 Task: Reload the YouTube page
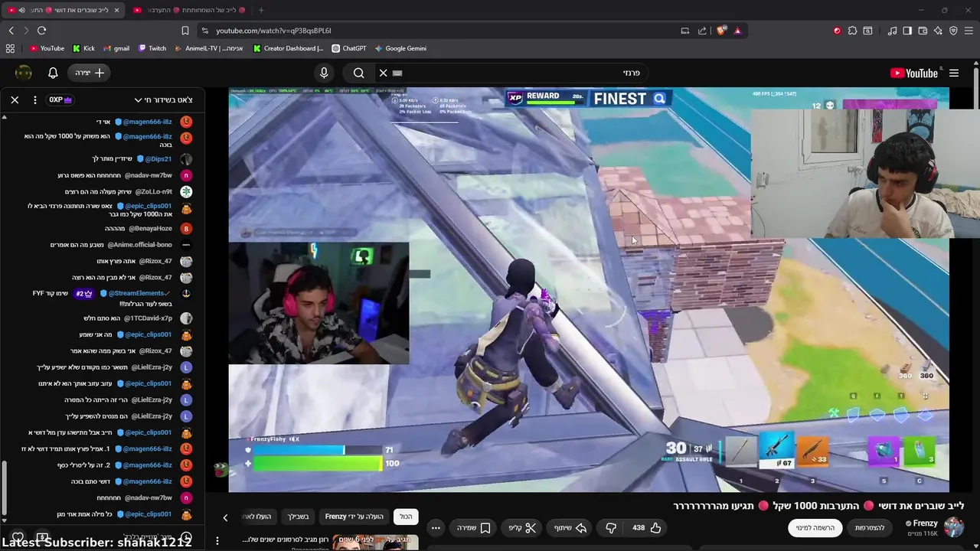[41, 31]
